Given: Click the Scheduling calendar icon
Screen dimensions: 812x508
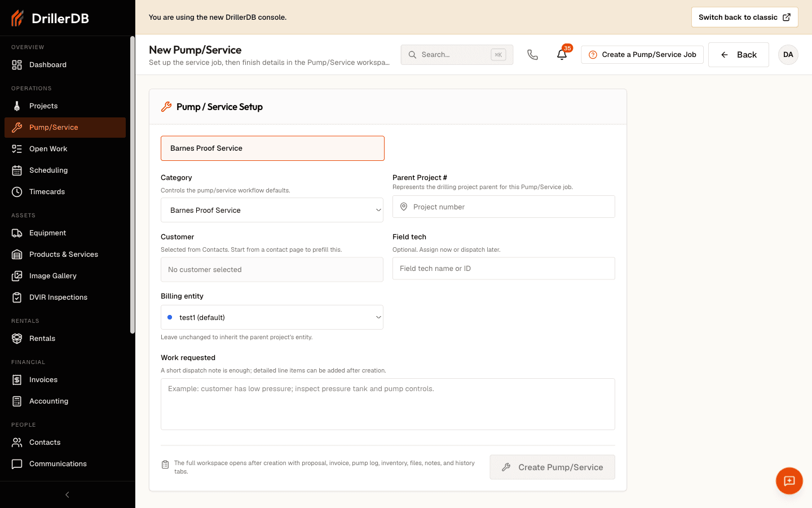Looking at the screenshot, I should [17, 170].
